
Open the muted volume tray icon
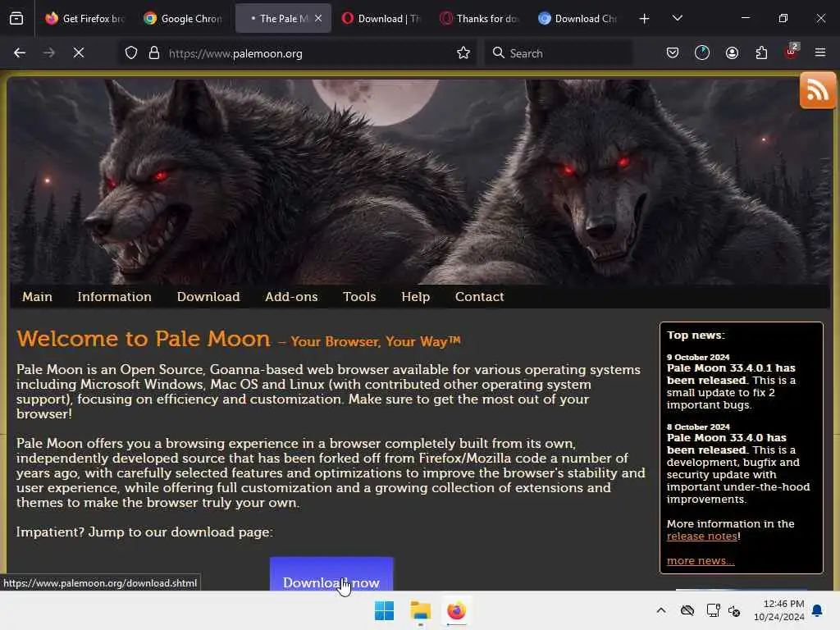pyautogui.click(x=734, y=610)
